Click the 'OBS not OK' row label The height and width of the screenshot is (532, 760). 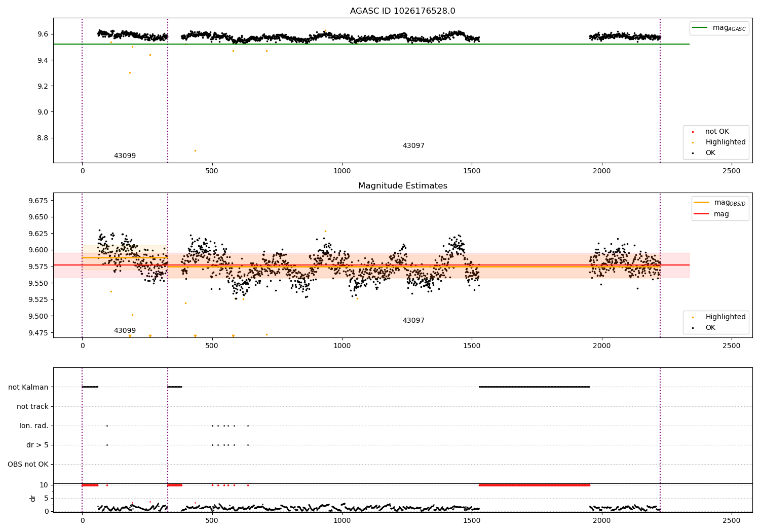(28, 464)
